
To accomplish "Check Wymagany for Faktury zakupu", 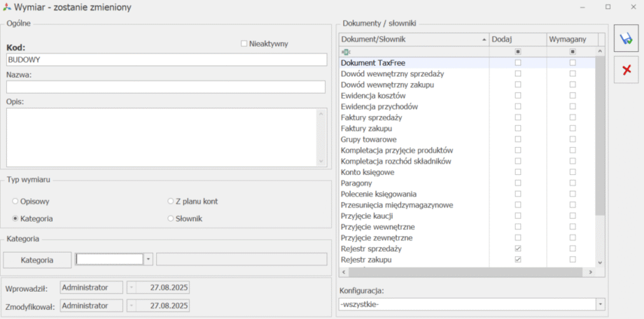I will pyautogui.click(x=572, y=129).
